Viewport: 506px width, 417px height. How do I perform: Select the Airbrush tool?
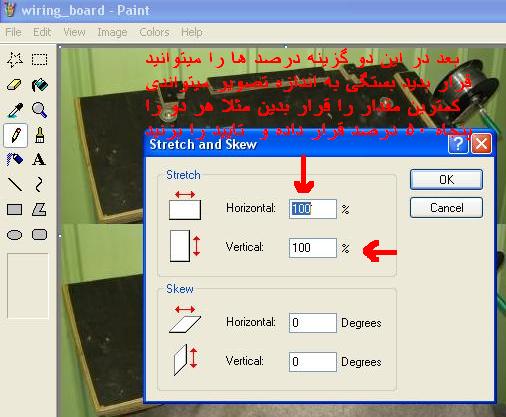pyautogui.click(x=15, y=160)
